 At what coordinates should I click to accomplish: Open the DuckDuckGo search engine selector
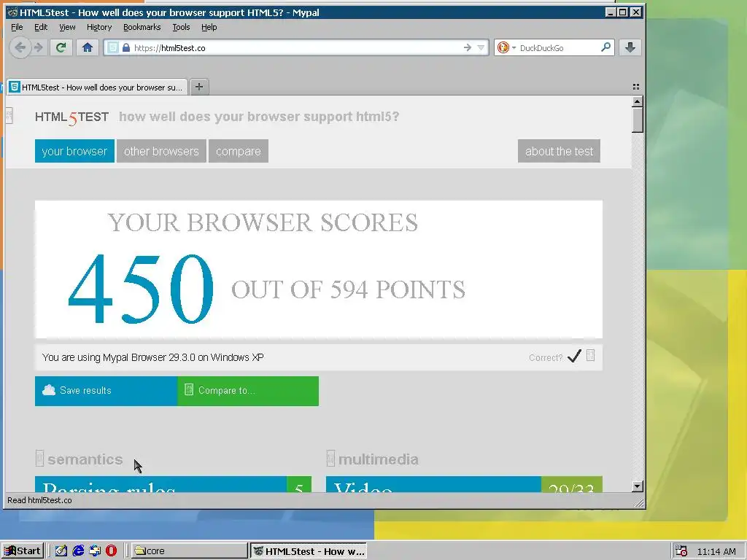pos(506,47)
